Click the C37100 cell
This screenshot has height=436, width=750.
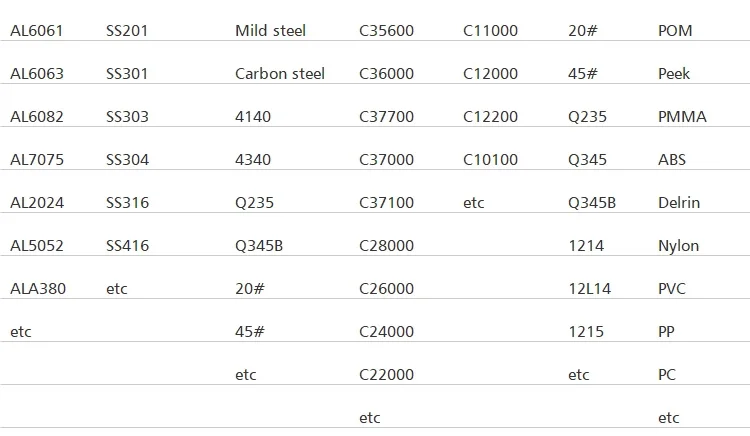[386, 203]
